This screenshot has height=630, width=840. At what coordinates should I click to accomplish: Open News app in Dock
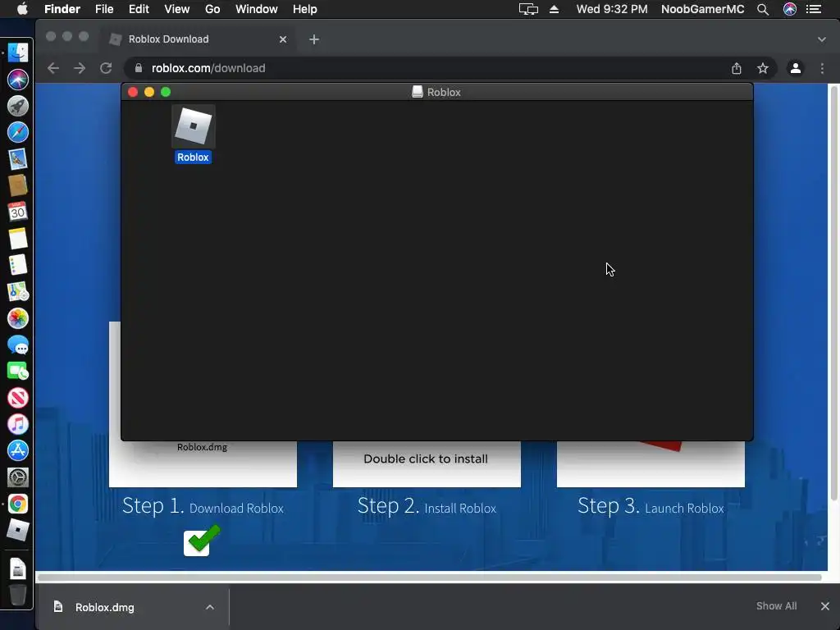pyautogui.click(x=18, y=398)
